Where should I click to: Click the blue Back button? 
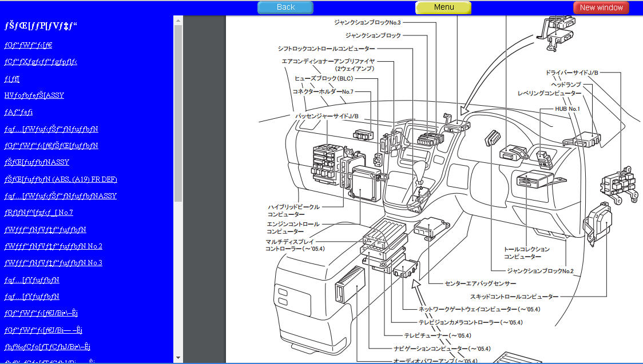click(285, 7)
